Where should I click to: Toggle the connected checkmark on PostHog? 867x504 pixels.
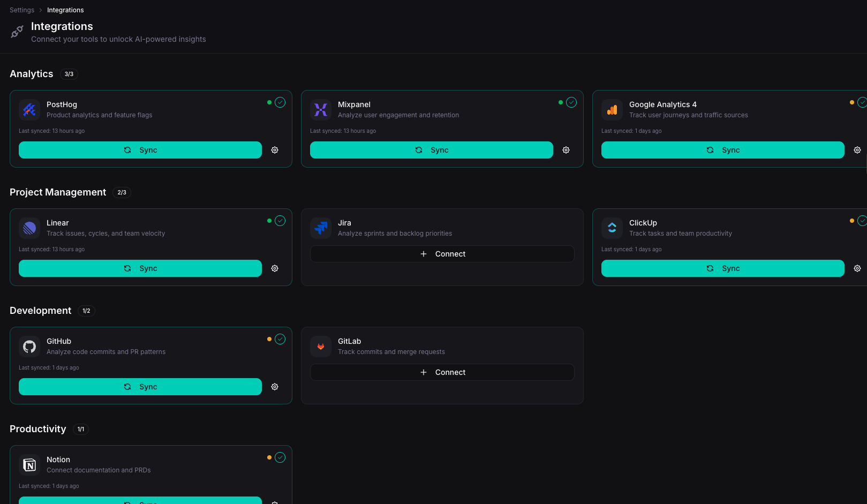[280, 102]
